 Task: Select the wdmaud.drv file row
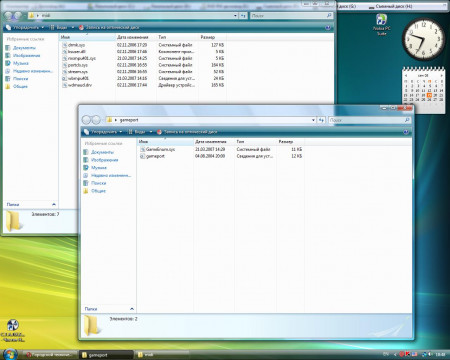[x=143, y=85]
